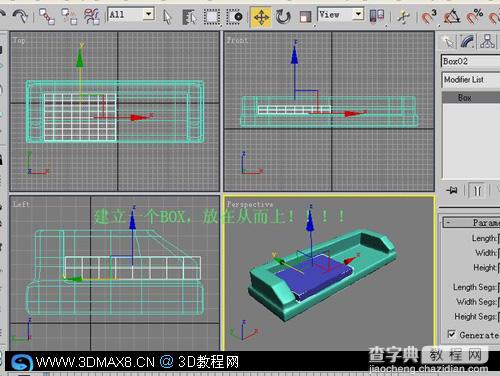Viewport: 500px width, 376px height.
Task: Choose the Rectangular Selection Region tool
Action: tap(212, 17)
